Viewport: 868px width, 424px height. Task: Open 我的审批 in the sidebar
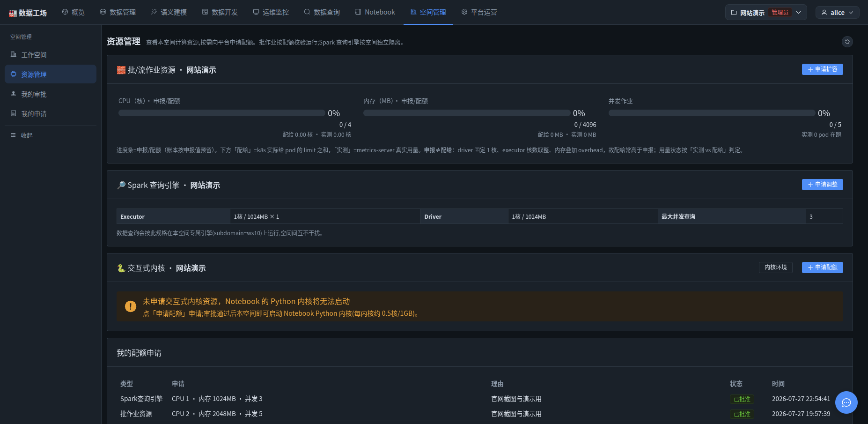(x=51, y=94)
